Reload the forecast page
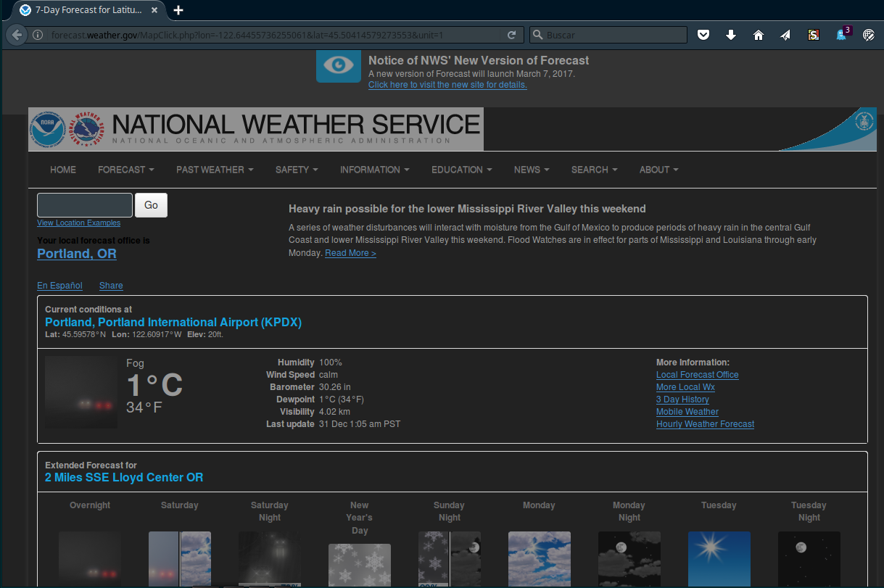Viewport: 884px width, 588px height. click(x=511, y=34)
